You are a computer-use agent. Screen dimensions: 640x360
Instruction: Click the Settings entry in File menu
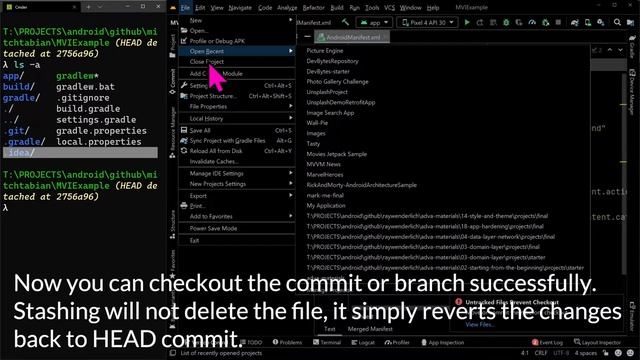pyautogui.click(x=237, y=86)
